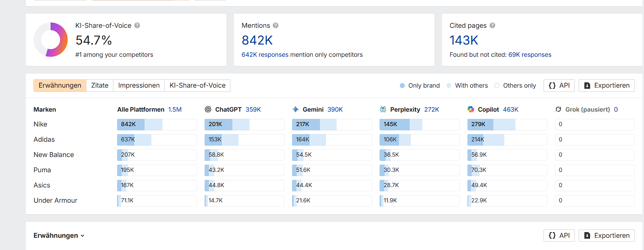Image resolution: width=644 pixels, height=250 pixels.
Task: Click the New Balance row label
Action: pyautogui.click(x=54, y=155)
